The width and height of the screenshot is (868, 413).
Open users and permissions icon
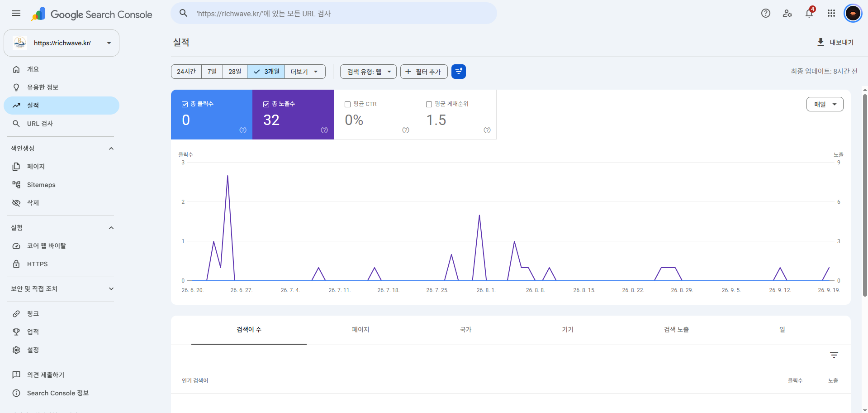click(x=787, y=13)
